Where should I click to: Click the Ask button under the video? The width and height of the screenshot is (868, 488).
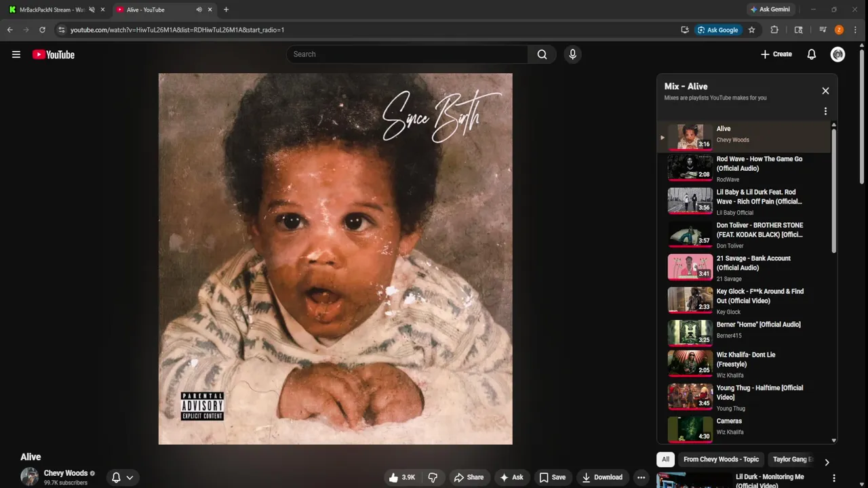(x=511, y=477)
